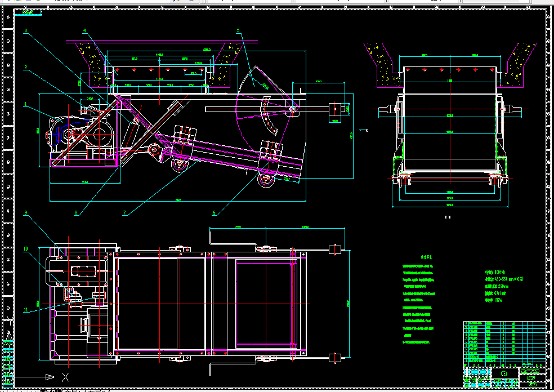Screen dimensions: 554x392
Task: Click the 100t/h capacity specification text
Action: pyautogui.click(x=495, y=273)
